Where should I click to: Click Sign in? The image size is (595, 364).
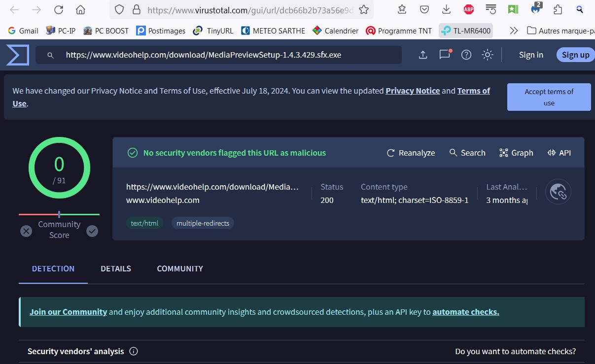click(531, 55)
